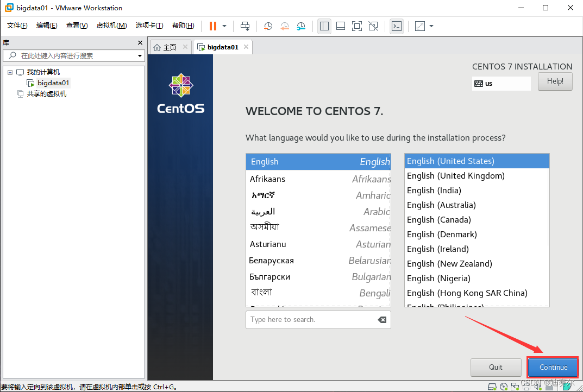Collapse the 我的计算机 tree node
The image size is (583, 392).
(10, 72)
